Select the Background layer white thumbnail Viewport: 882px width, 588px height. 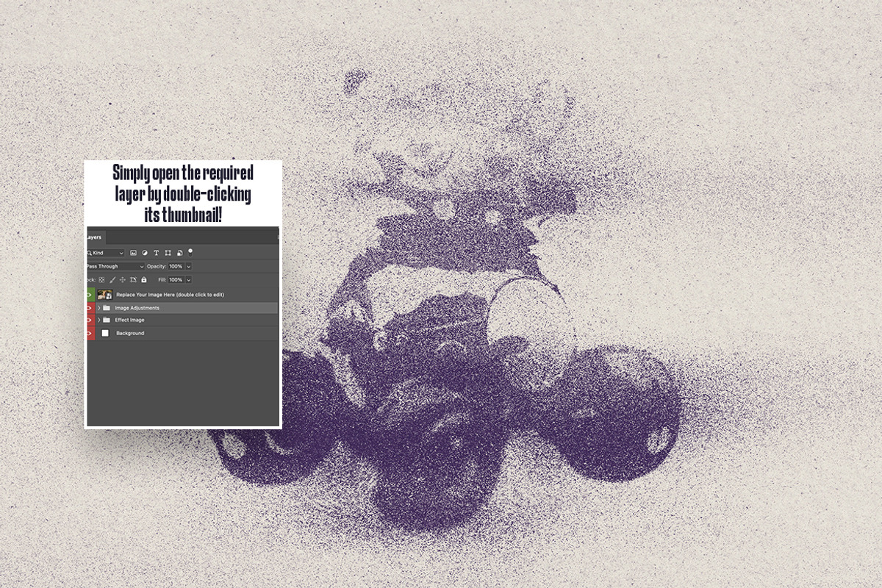pyautogui.click(x=105, y=333)
